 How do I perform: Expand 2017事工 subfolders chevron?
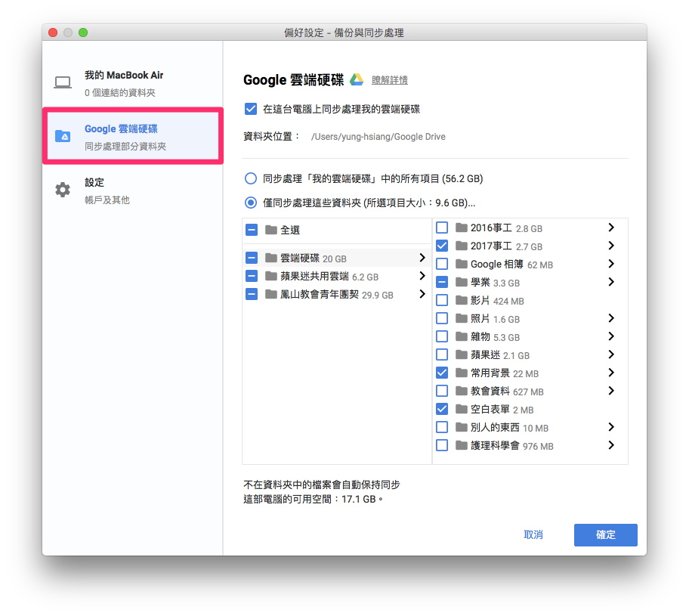click(x=611, y=246)
